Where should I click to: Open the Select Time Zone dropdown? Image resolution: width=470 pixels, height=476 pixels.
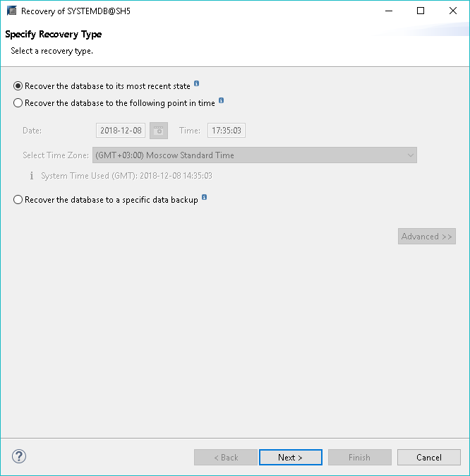[x=255, y=155]
